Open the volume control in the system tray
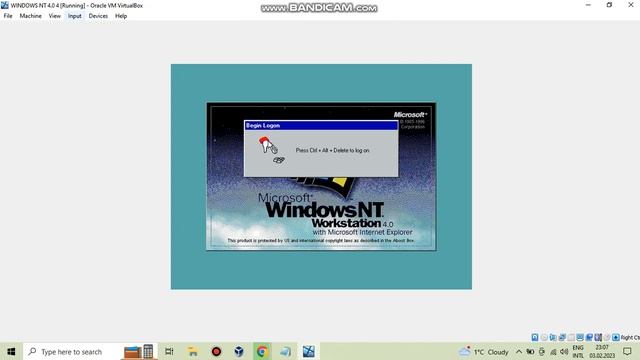640x360 pixels. pyautogui.click(x=564, y=351)
